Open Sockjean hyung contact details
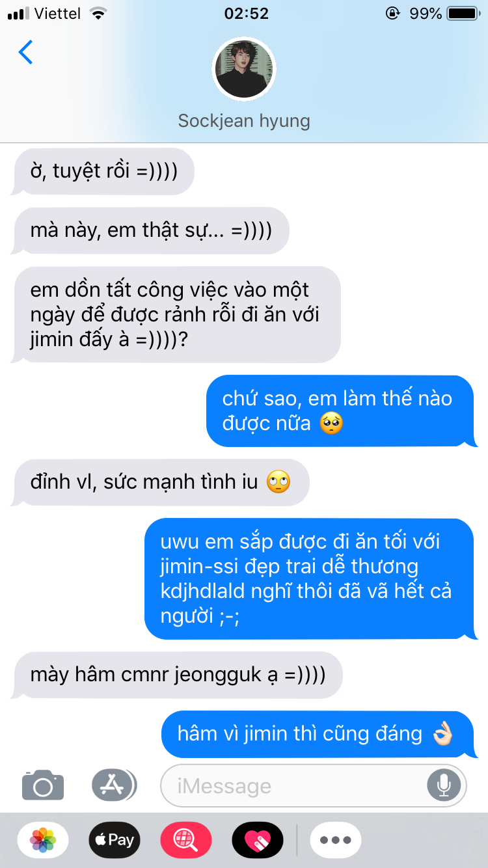This screenshot has width=488, height=868. click(244, 121)
